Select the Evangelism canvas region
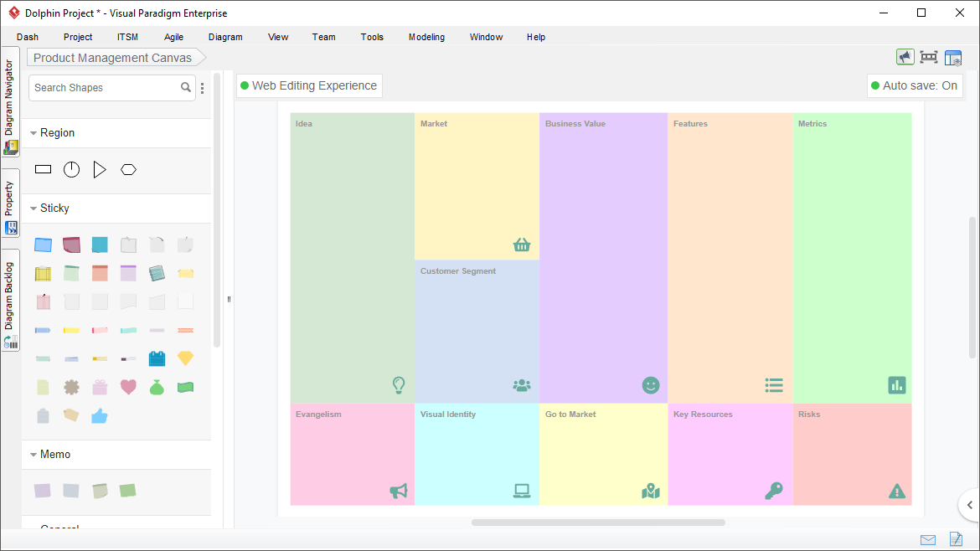The width and height of the screenshot is (980, 551). [353, 455]
